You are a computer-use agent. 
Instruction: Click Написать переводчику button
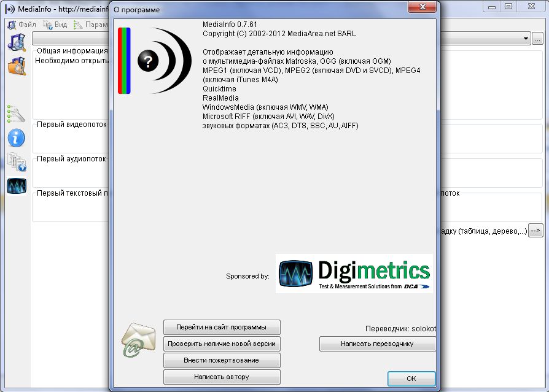coord(378,344)
